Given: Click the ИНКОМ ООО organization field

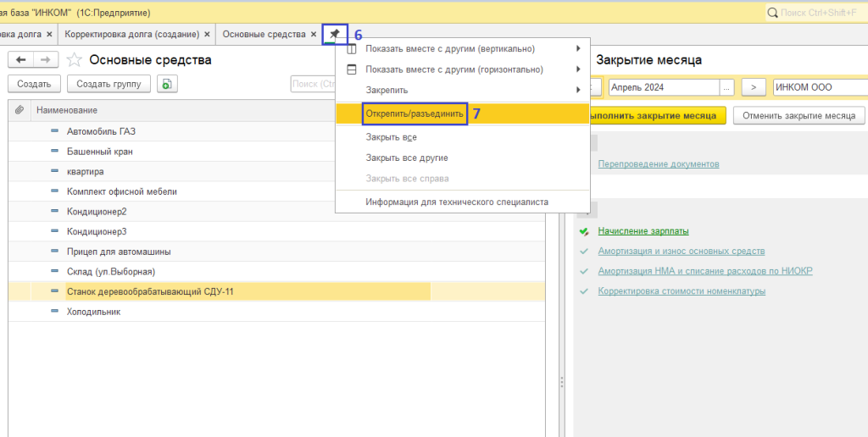Looking at the screenshot, I should coord(818,87).
